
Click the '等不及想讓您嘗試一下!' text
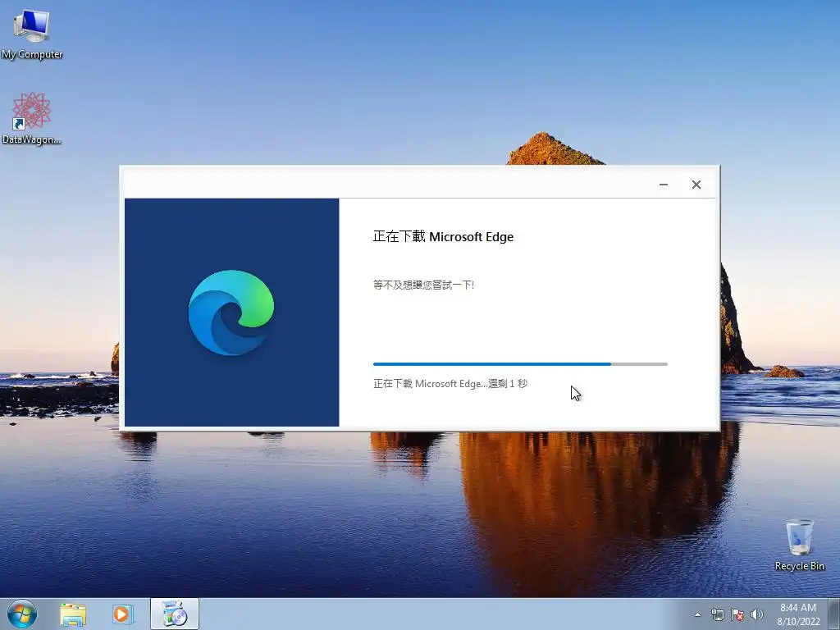(424, 285)
